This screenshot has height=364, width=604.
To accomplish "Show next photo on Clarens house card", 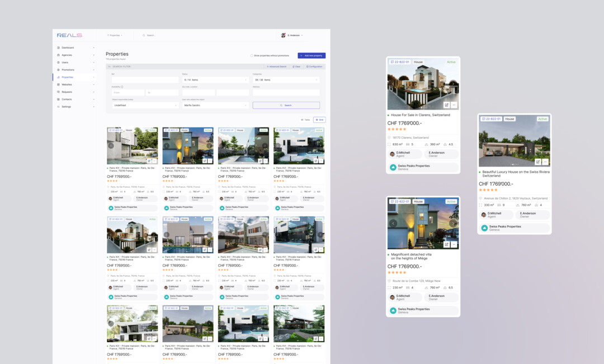I will [x=454, y=83].
